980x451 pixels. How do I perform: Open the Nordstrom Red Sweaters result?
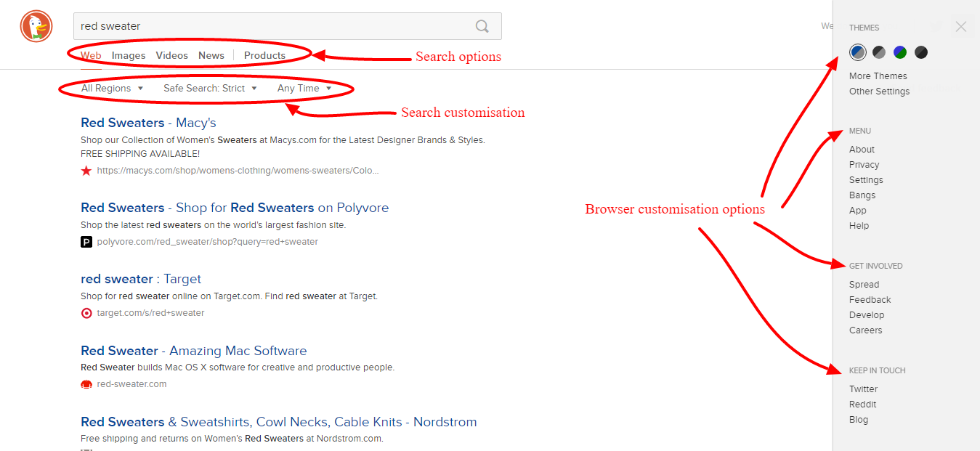(x=279, y=422)
